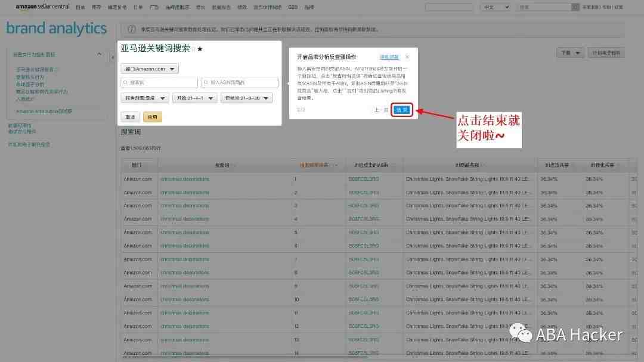
Task: Close the 开启品牌分析反查 tooltip with the X
Action: 407,57
